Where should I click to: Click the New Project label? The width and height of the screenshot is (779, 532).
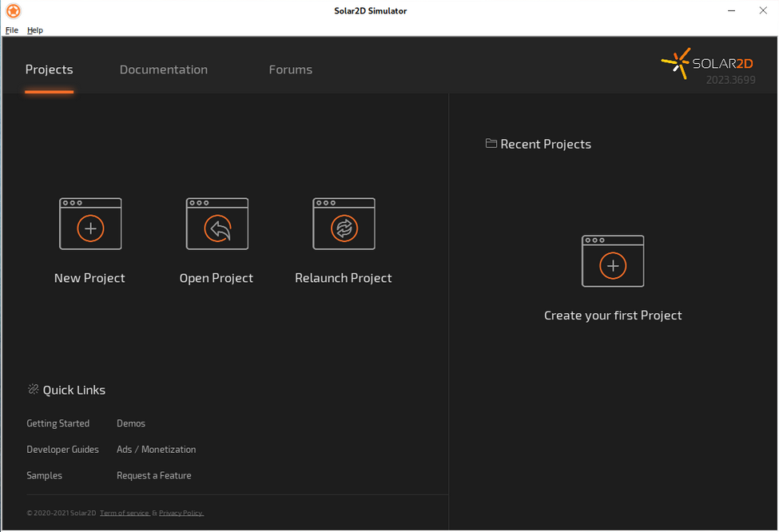pyautogui.click(x=89, y=278)
